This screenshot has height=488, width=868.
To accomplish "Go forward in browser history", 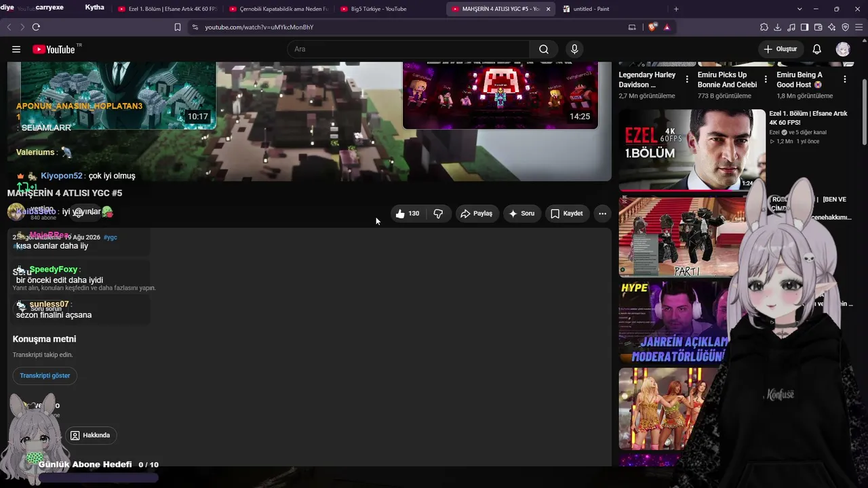I will point(22,27).
